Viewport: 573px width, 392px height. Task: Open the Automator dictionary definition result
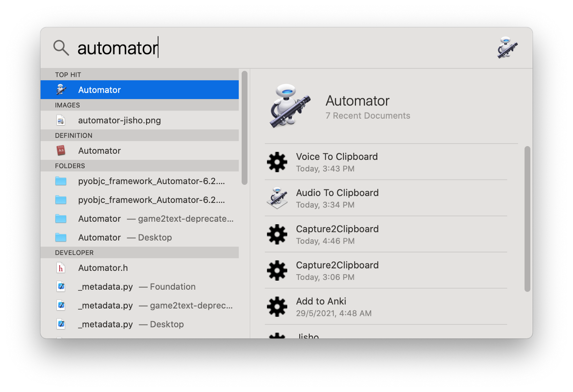(x=140, y=151)
